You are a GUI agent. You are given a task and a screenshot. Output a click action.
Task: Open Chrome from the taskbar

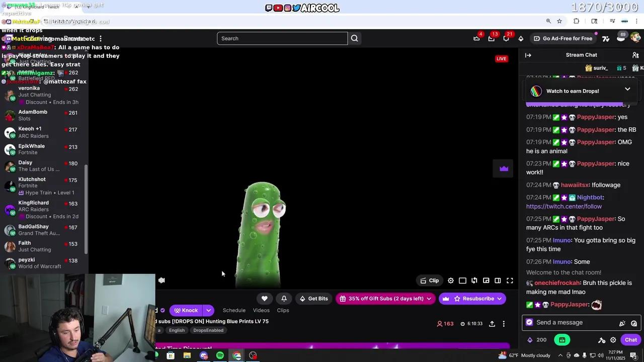(x=237, y=355)
